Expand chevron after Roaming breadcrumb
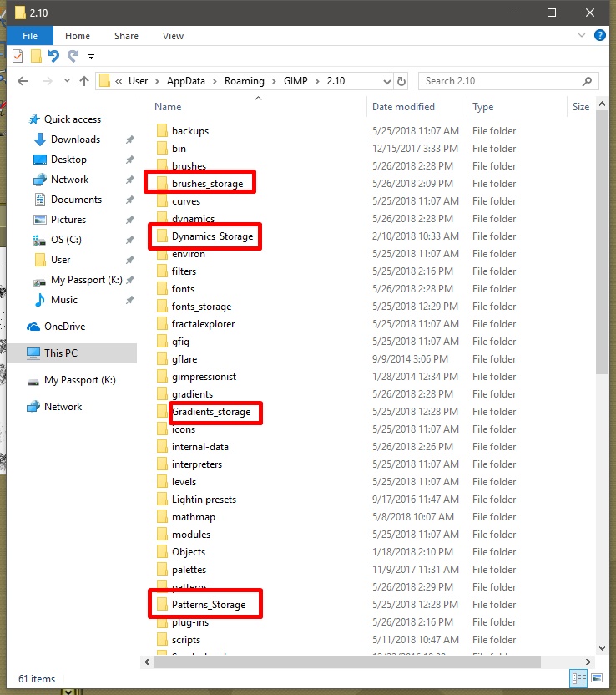The width and height of the screenshot is (616, 695). [274, 81]
